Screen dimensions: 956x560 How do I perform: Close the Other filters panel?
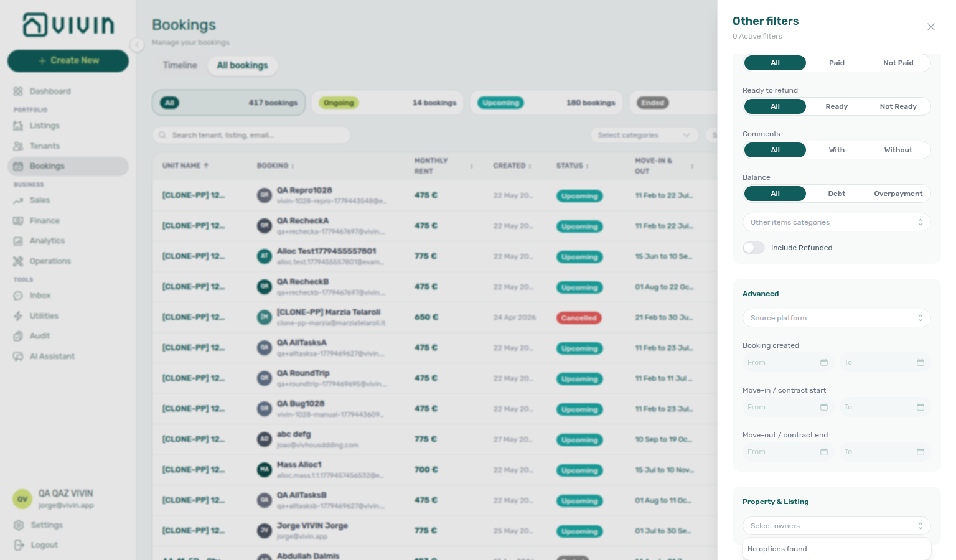point(930,27)
